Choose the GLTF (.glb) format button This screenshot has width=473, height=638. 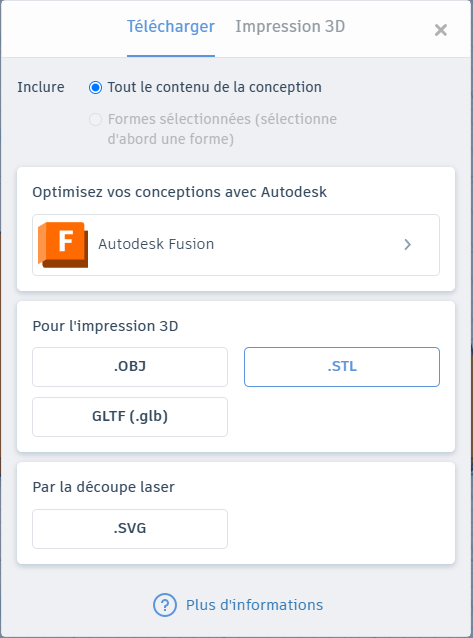point(130,417)
